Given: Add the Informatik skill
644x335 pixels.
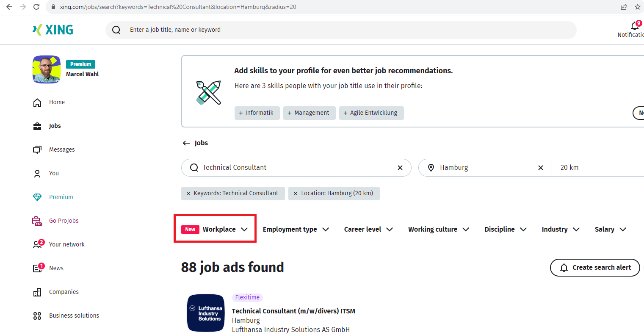Looking at the screenshot, I should pyautogui.click(x=257, y=113).
